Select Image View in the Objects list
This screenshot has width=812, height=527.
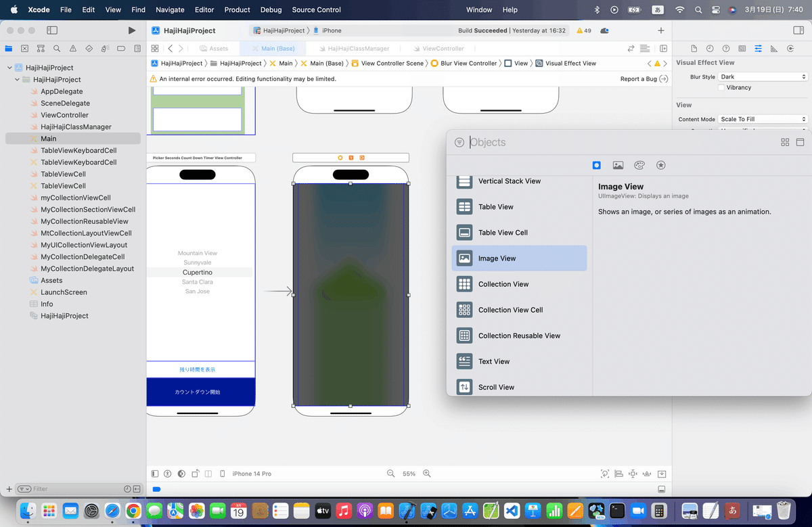pyautogui.click(x=519, y=258)
